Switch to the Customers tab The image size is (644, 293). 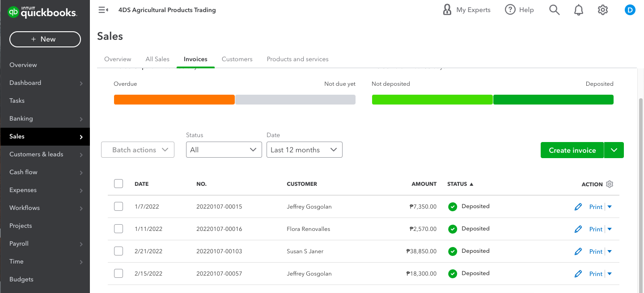(237, 59)
